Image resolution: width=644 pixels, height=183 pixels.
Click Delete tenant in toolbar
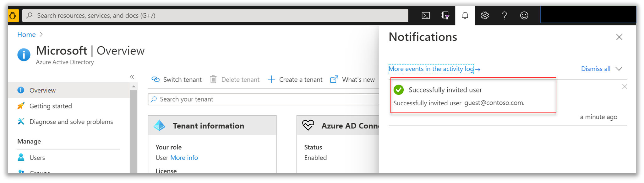235,80
